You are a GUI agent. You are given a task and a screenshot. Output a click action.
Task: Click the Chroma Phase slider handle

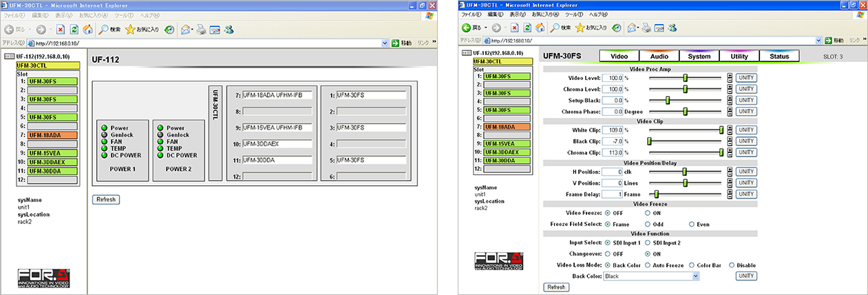pyautogui.click(x=686, y=111)
